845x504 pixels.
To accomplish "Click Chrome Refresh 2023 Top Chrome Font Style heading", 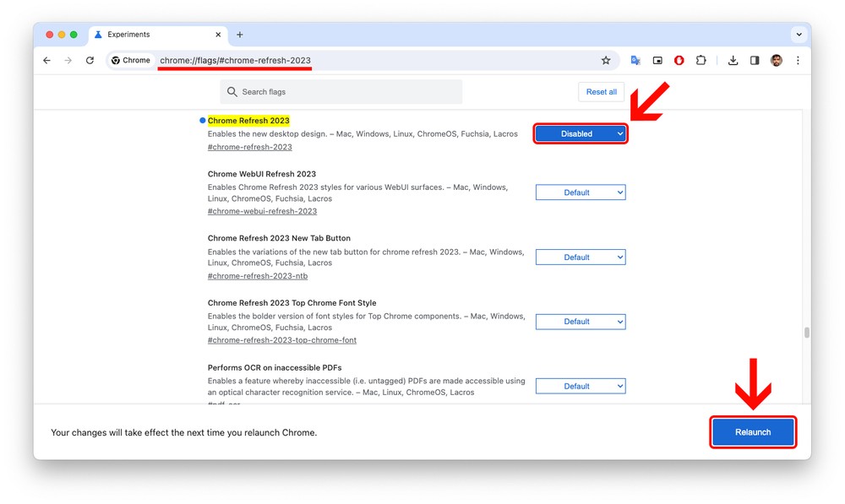I will point(292,302).
